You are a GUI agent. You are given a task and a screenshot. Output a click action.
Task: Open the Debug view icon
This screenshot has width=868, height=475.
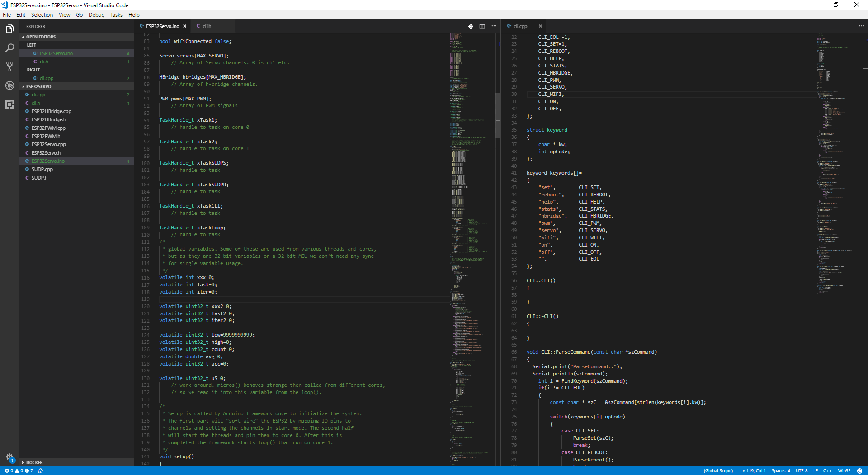[9, 85]
